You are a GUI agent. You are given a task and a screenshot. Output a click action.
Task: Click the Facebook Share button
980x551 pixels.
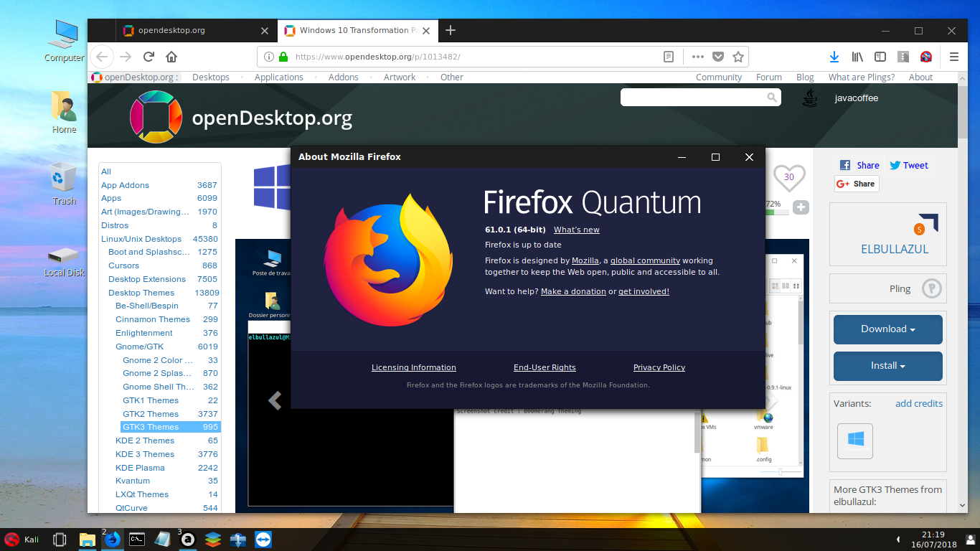(x=859, y=165)
